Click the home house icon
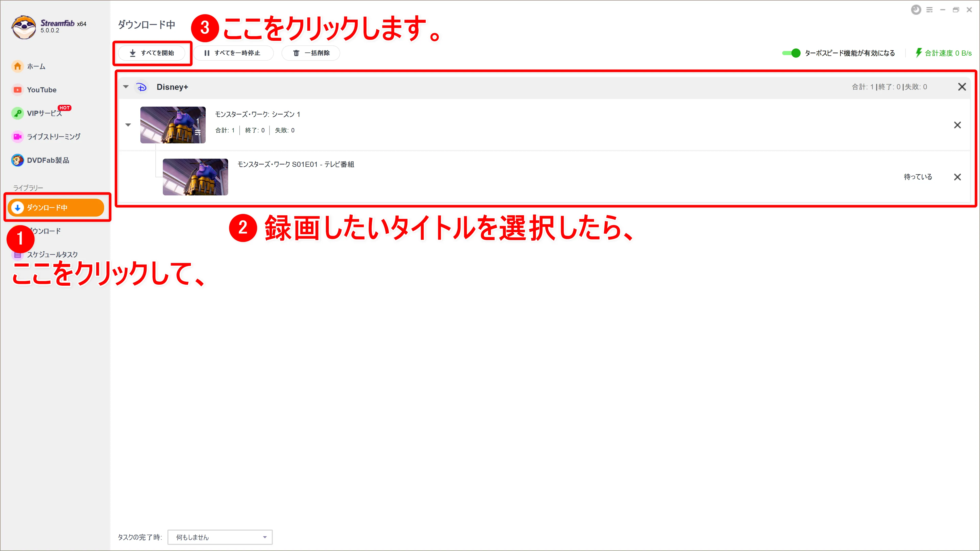Image resolution: width=980 pixels, height=551 pixels. (18, 66)
